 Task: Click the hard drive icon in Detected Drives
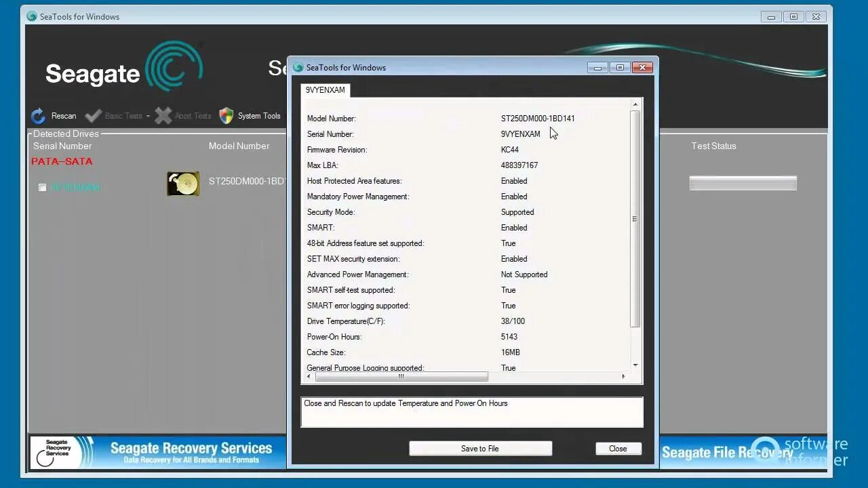pos(183,184)
